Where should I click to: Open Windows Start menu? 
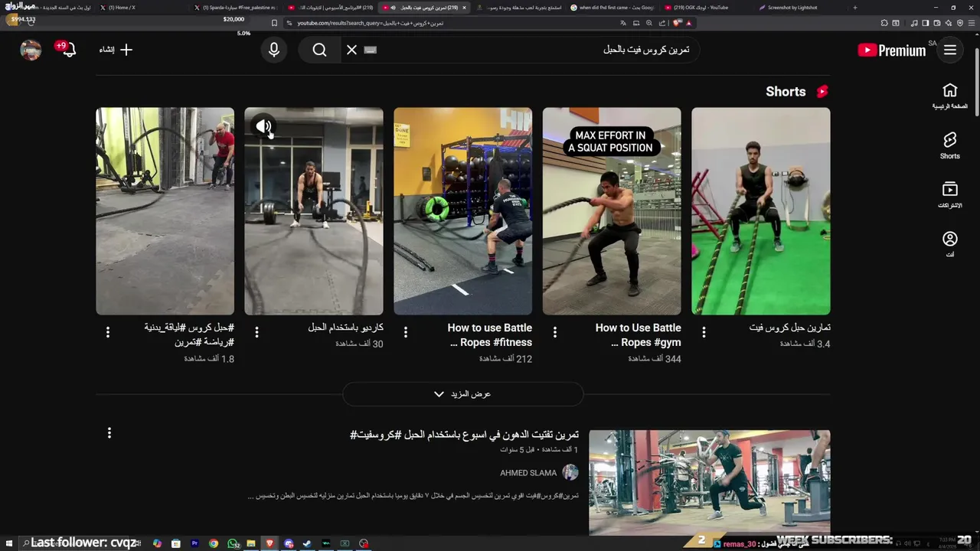coord(8,543)
